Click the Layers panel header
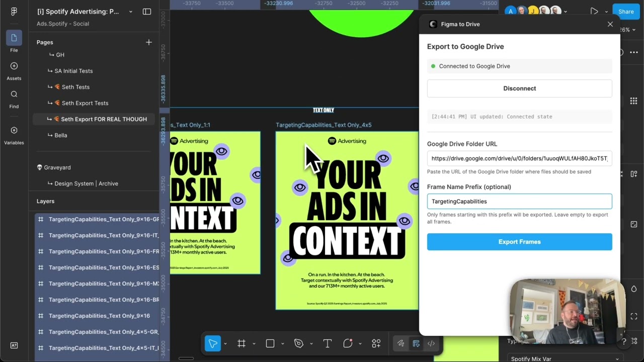 45,201
